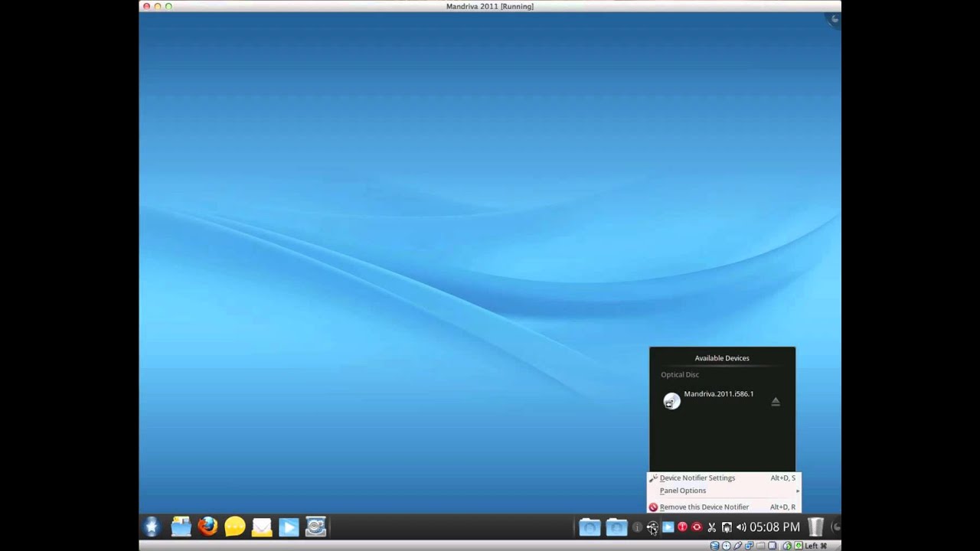Screen dimensions: 980x551
Task: Eject the Mandriva.2011.i586.1 disc
Action: 776,402
